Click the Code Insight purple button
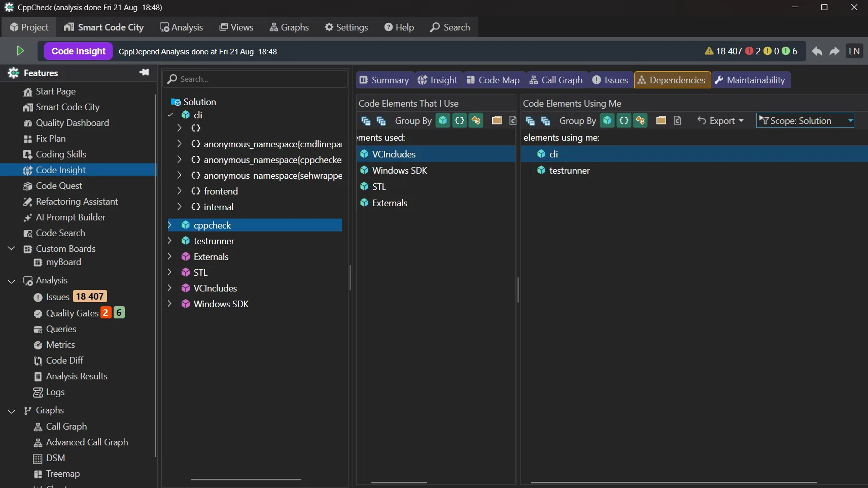Image resolution: width=868 pixels, height=488 pixels. [x=78, y=51]
